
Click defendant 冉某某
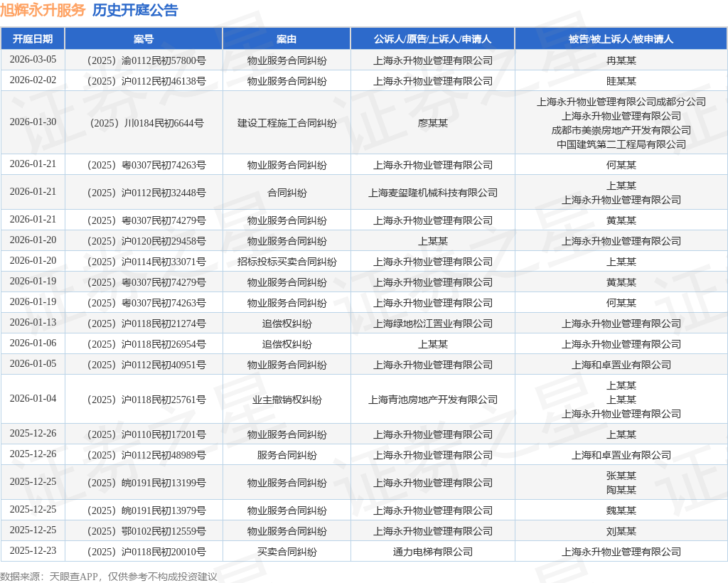pos(621,60)
